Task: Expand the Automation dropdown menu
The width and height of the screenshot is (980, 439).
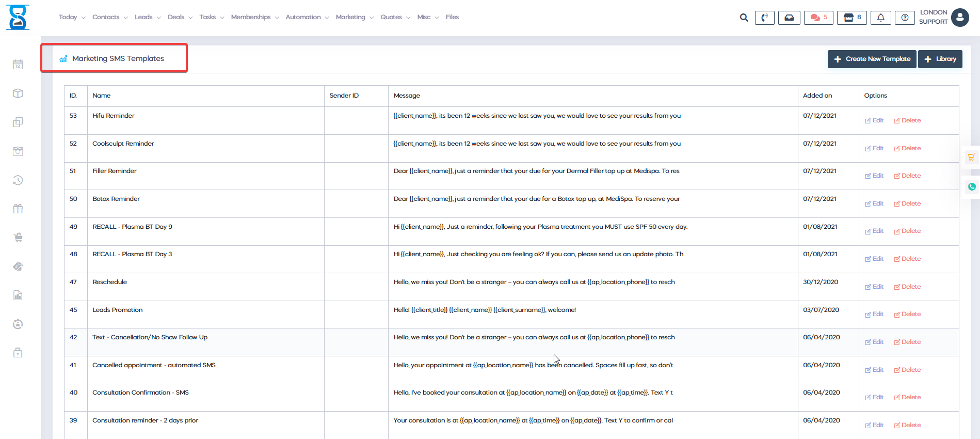Action: (307, 17)
